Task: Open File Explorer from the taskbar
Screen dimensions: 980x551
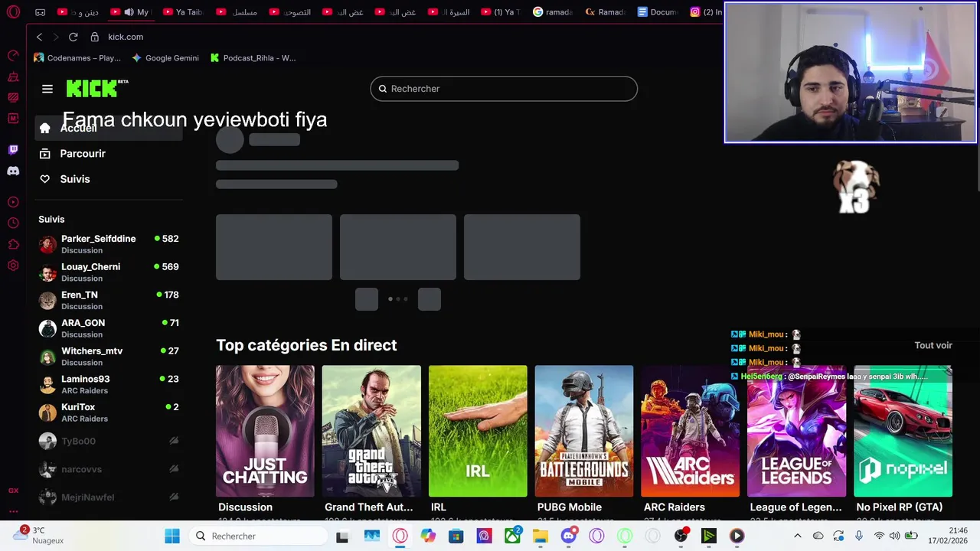Action: 541,536
